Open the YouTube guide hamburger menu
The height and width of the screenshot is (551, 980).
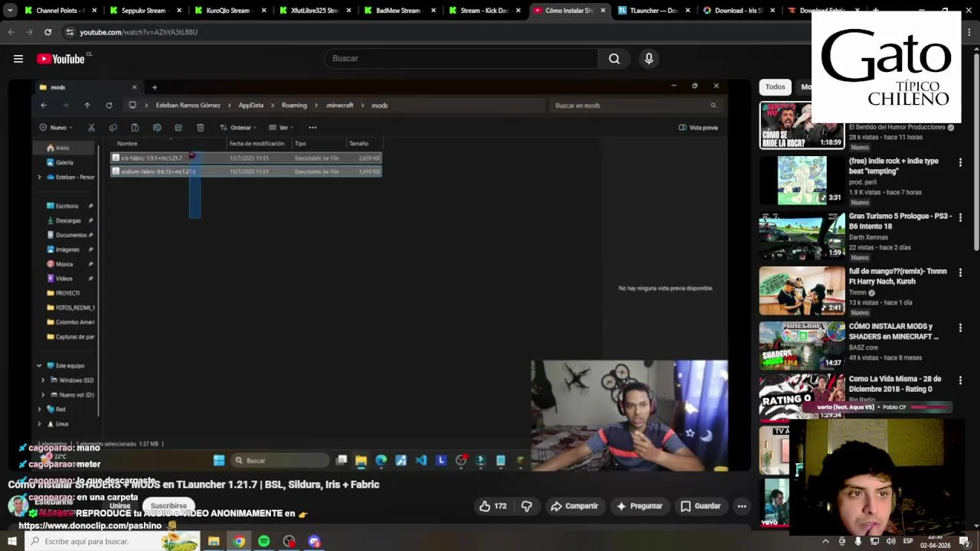point(18,59)
